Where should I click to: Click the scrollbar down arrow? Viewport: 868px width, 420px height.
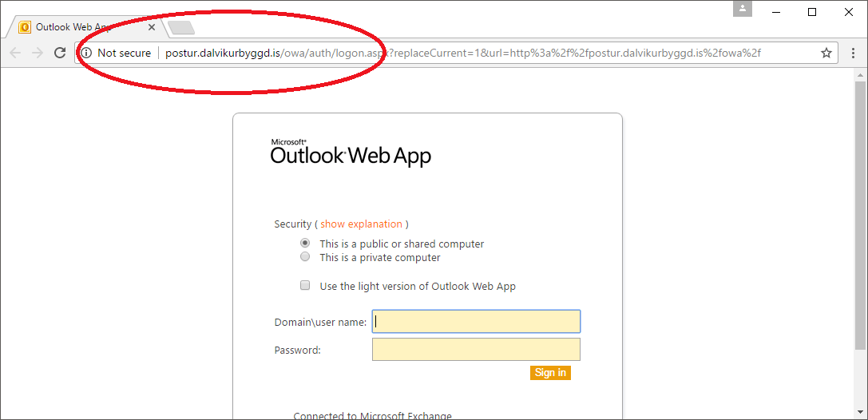click(x=860, y=411)
